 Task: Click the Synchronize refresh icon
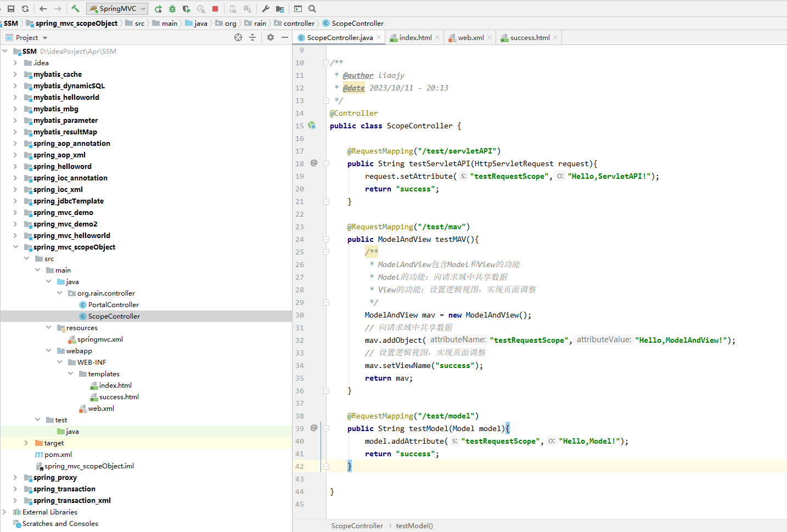click(25, 9)
